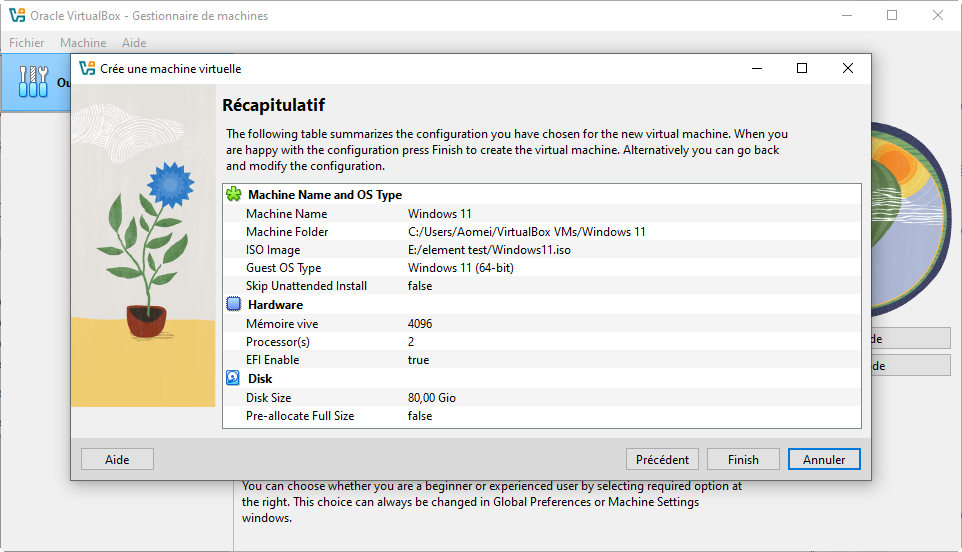This screenshot has height=552, width=962.
Task: Select the Tools icon in the sidebar
Action: tap(33, 83)
